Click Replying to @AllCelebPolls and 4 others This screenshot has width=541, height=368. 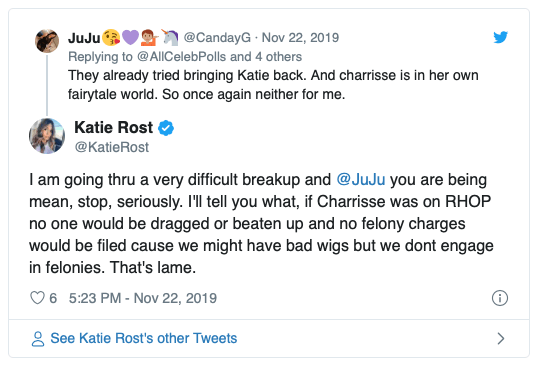coord(185,57)
